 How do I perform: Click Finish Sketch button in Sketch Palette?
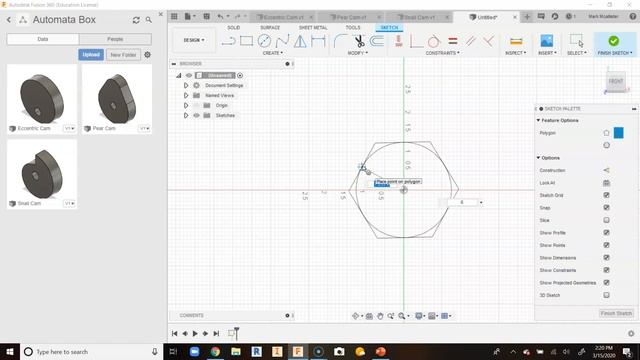coord(616,313)
